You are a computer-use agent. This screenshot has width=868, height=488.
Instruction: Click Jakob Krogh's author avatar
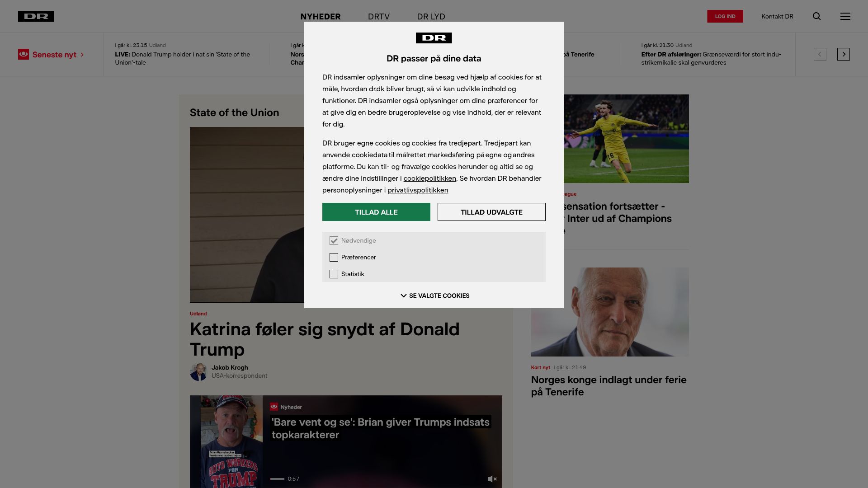(x=198, y=372)
